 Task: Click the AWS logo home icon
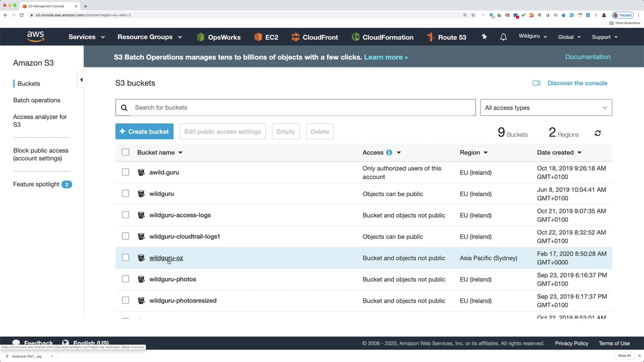[36, 37]
